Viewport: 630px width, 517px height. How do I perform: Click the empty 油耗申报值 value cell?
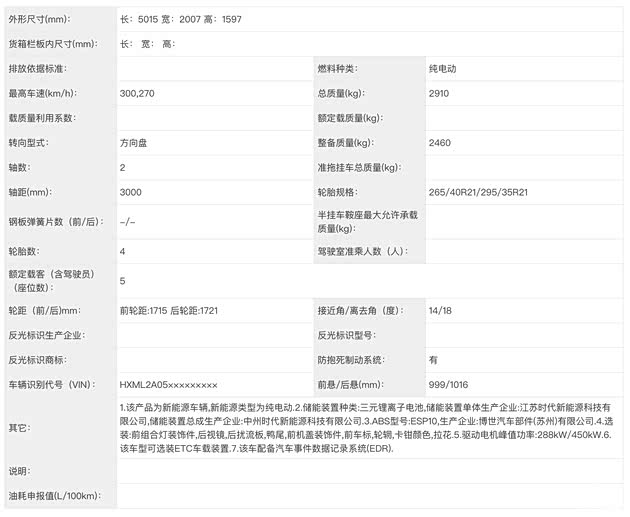(x=368, y=496)
